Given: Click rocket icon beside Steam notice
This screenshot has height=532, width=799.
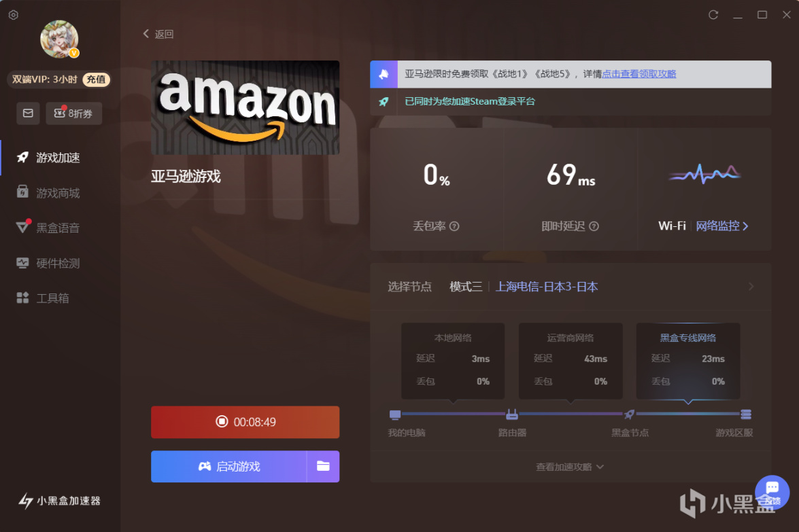Looking at the screenshot, I should [384, 101].
